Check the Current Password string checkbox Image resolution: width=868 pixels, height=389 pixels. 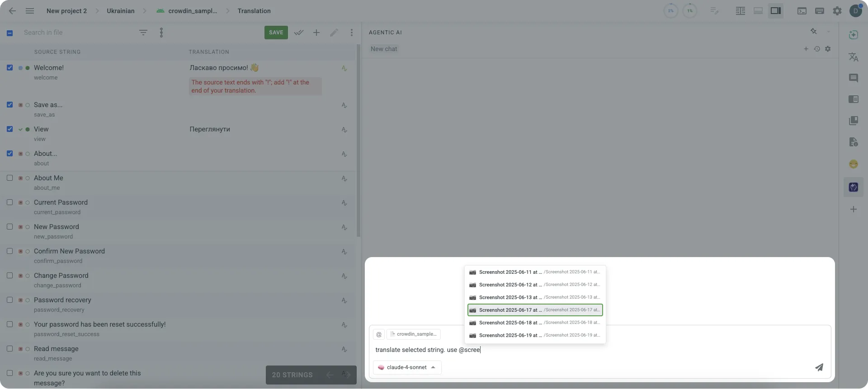click(x=9, y=202)
